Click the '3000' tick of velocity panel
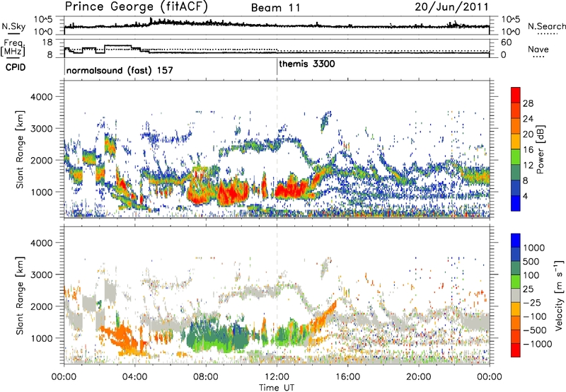Screen dimensions: 566x392 pos(41,275)
